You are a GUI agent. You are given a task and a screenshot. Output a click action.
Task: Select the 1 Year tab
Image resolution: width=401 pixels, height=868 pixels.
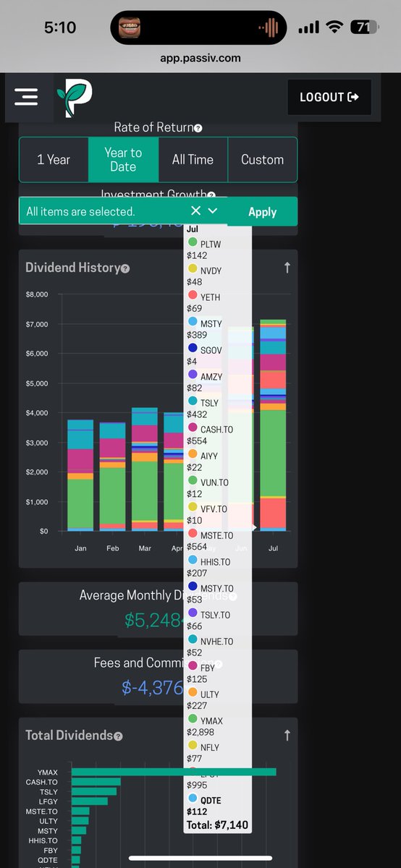(x=54, y=160)
